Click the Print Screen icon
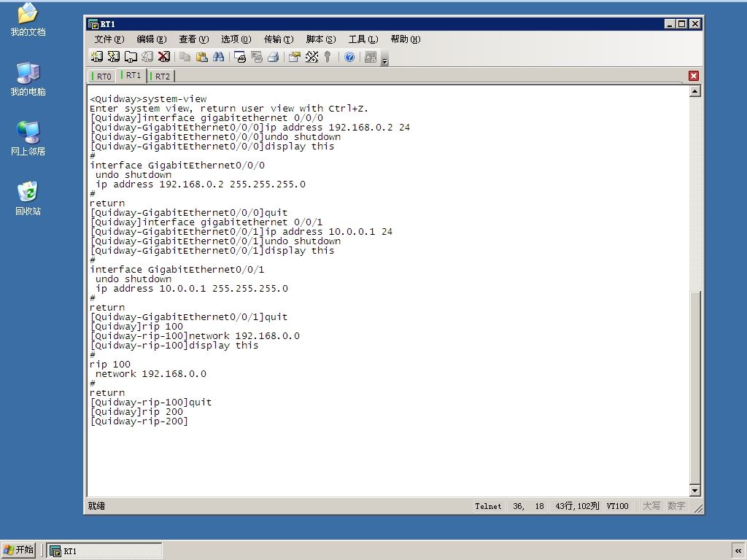 coord(239,57)
